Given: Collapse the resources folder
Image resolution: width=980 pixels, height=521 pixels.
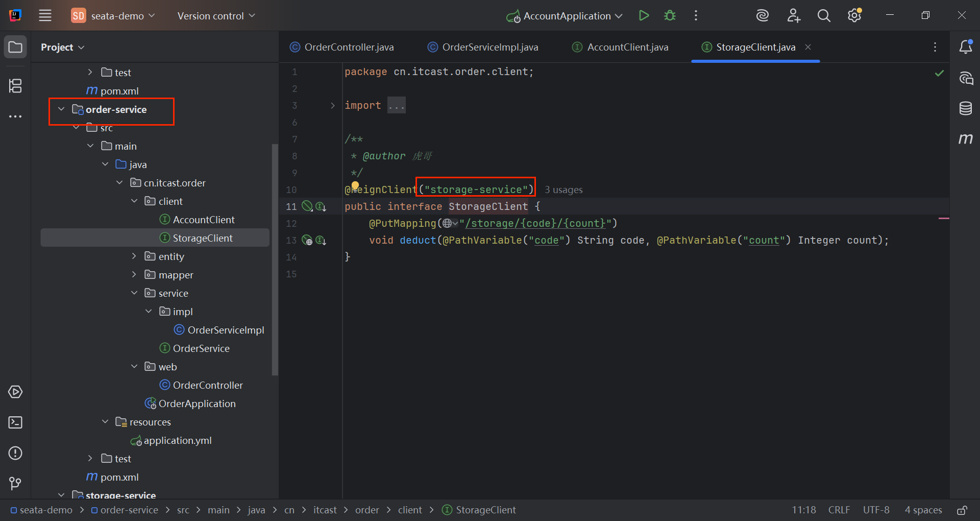Looking at the screenshot, I should (105, 422).
